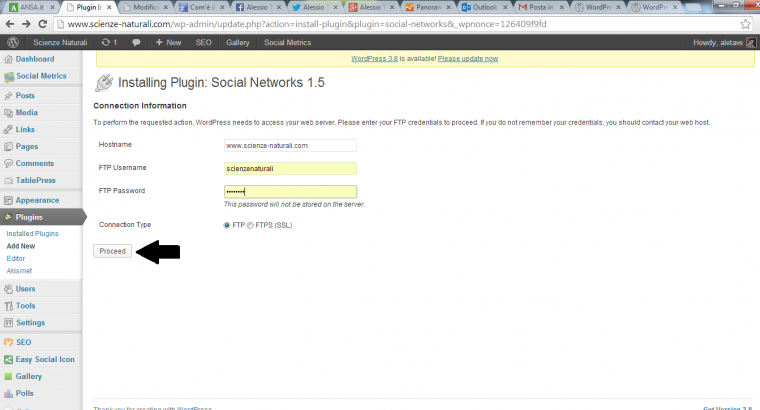
Task: Click the Pages sidebar icon
Action: tap(8, 146)
